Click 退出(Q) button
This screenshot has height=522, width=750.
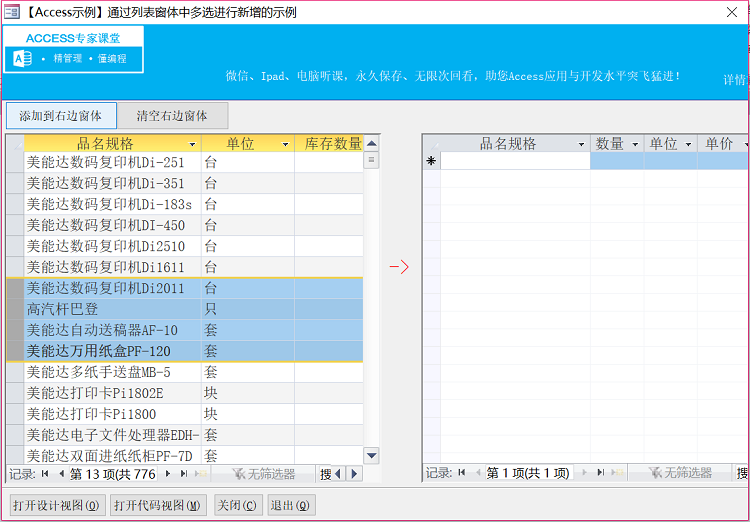[291, 505]
